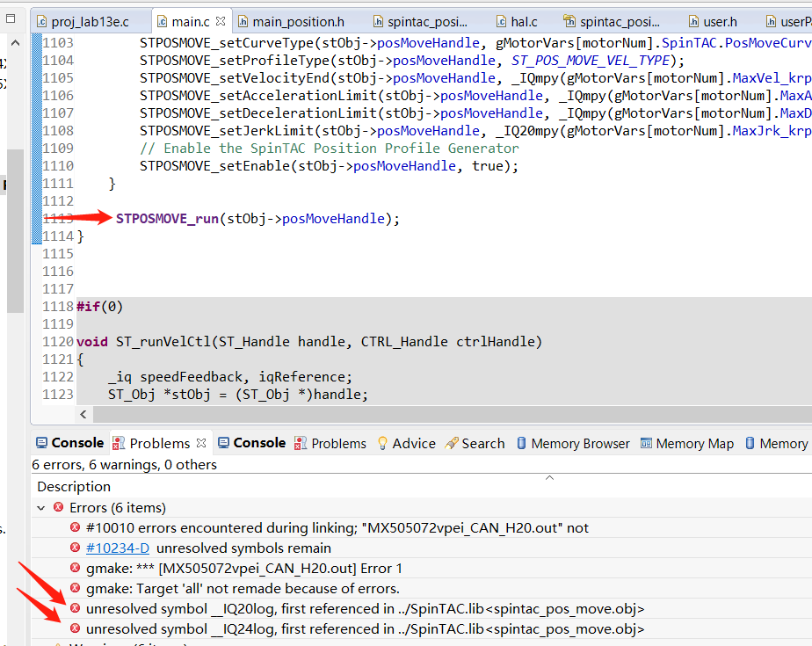The width and height of the screenshot is (812, 646).
Task: Select the first spintac_posi... header tab
Action: pos(420,22)
